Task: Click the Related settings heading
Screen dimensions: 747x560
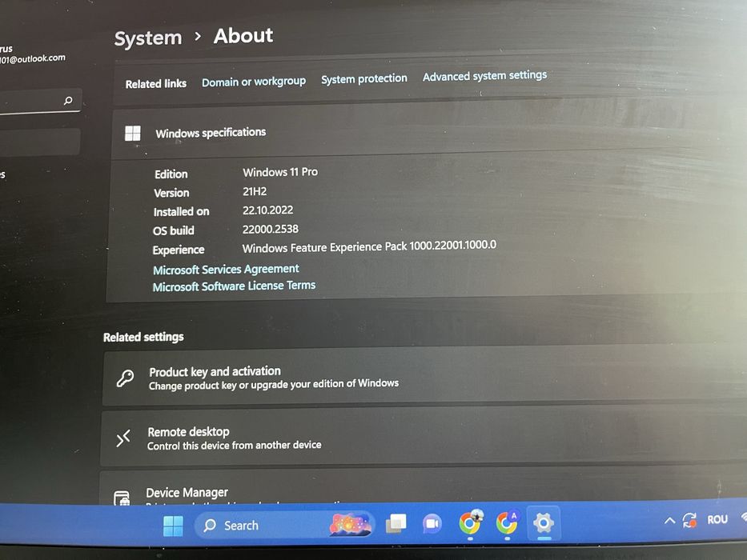Action: pos(143,337)
